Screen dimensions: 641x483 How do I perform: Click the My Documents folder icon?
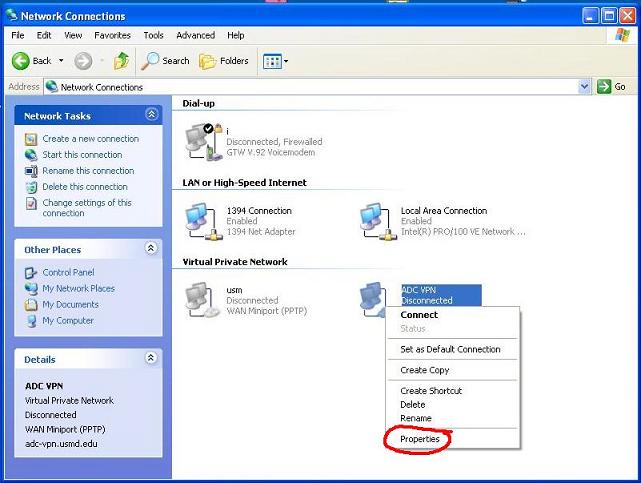pyautogui.click(x=31, y=305)
